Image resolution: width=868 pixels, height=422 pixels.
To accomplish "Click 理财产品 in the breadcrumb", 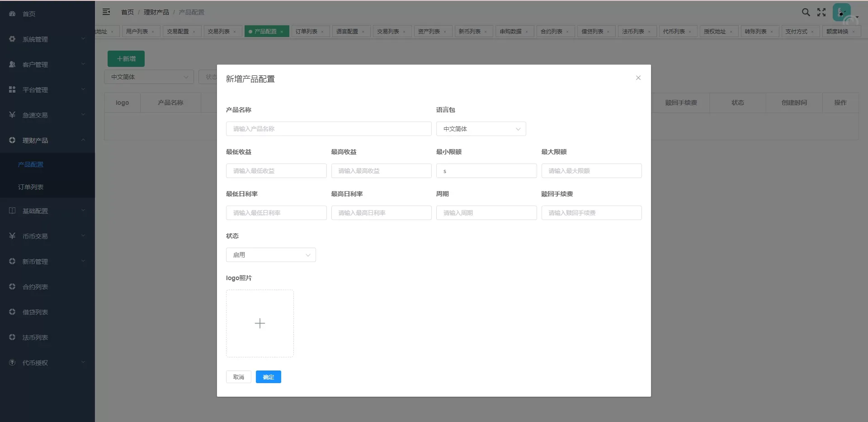I will coord(156,12).
